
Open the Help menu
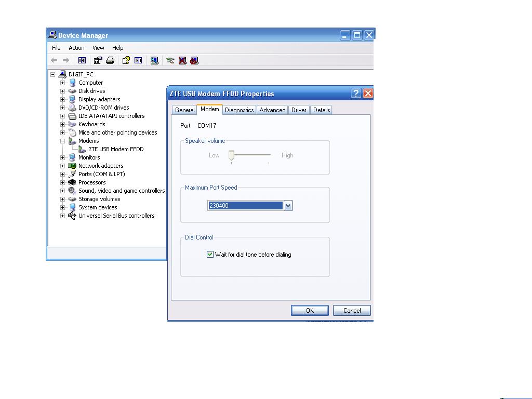point(118,48)
